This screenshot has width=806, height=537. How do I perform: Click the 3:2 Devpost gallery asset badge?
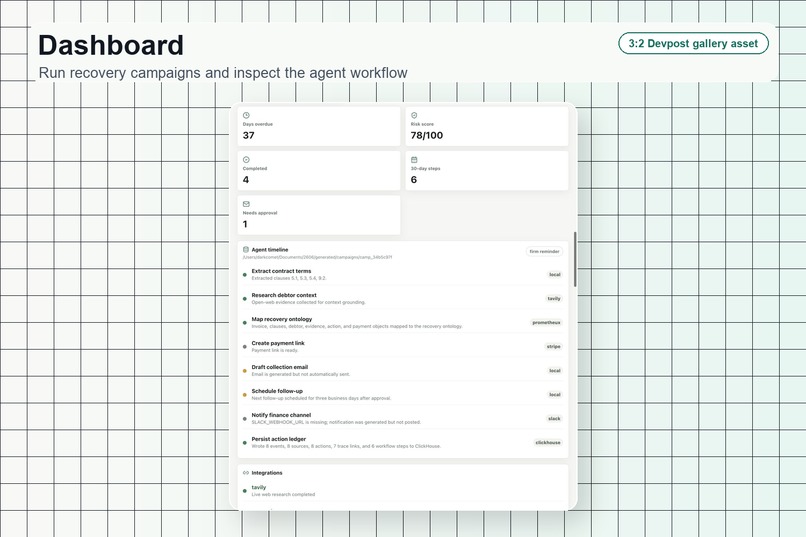pos(693,44)
